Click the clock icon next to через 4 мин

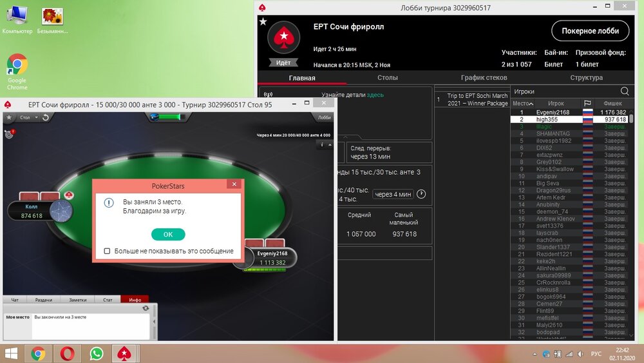(x=421, y=194)
